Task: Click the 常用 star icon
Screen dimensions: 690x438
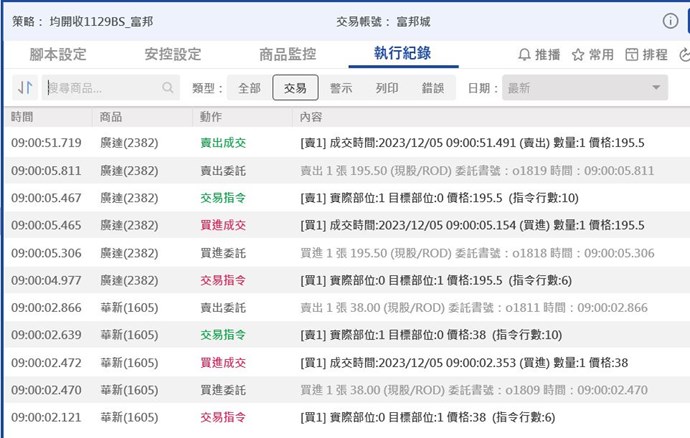Action: click(x=579, y=55)
